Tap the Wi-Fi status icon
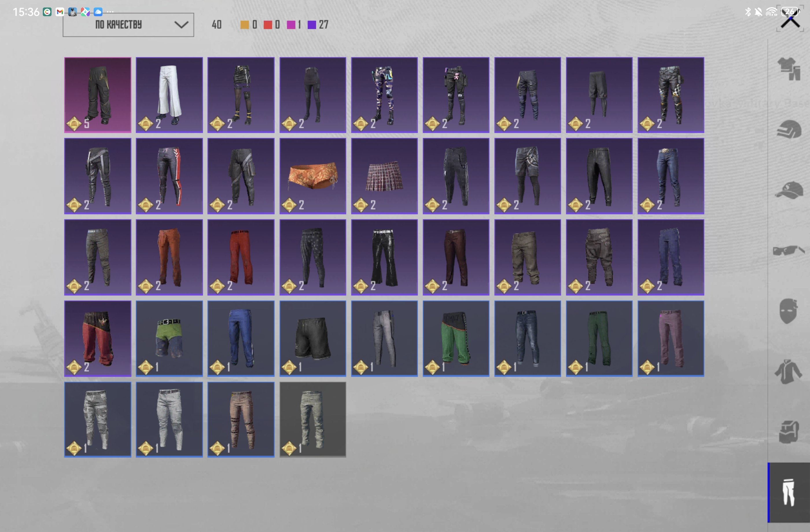The height and width of the screenshot is (532, 810). coord(771,12)
